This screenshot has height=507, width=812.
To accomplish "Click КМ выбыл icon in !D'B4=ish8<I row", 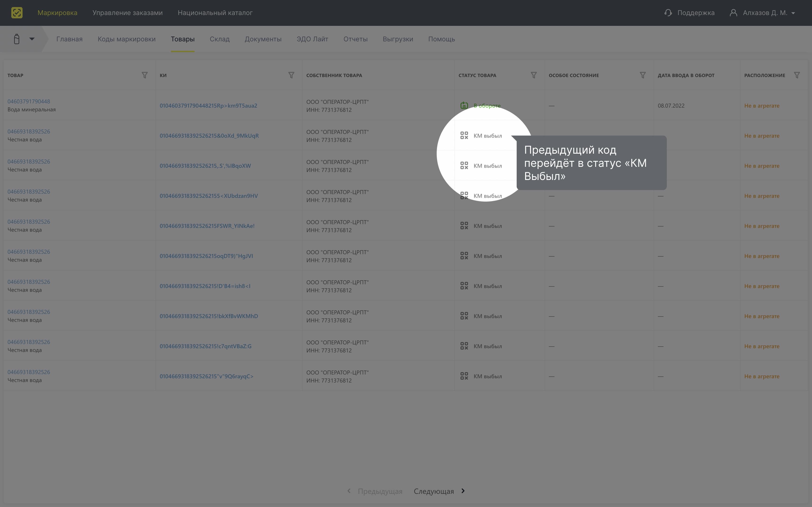I will tap(464, 286).
